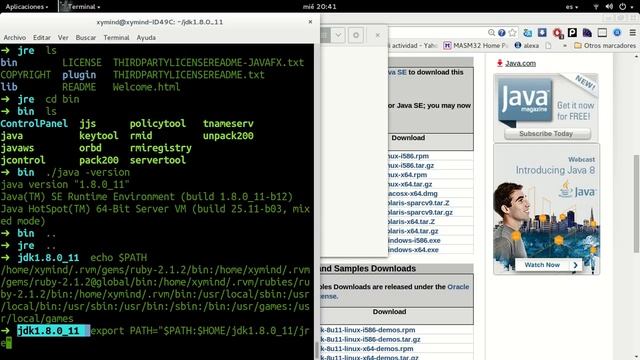Click the export PATH command line in terminal
The height and width of the screenshot is (360, 640).
[155, 337]
